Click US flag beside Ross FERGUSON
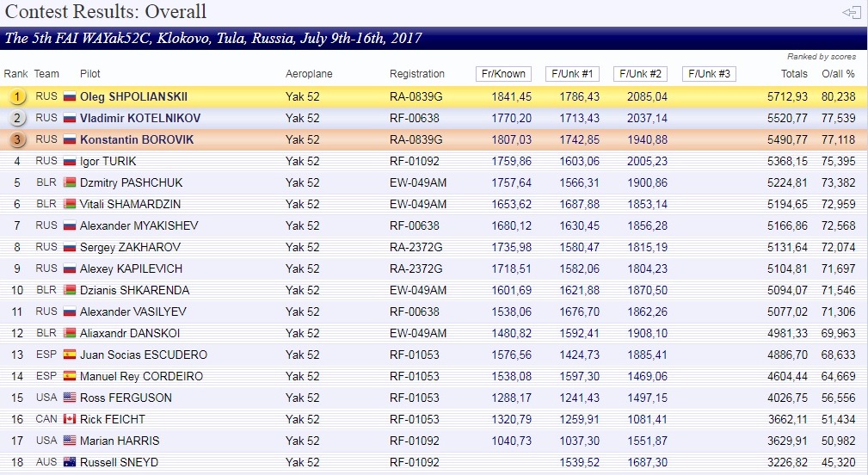868x475 pixels. [69, 398]
